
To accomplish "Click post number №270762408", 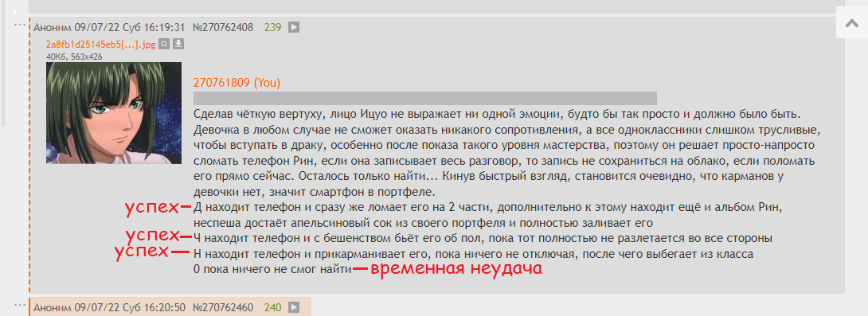I will (x=223, y=27).
